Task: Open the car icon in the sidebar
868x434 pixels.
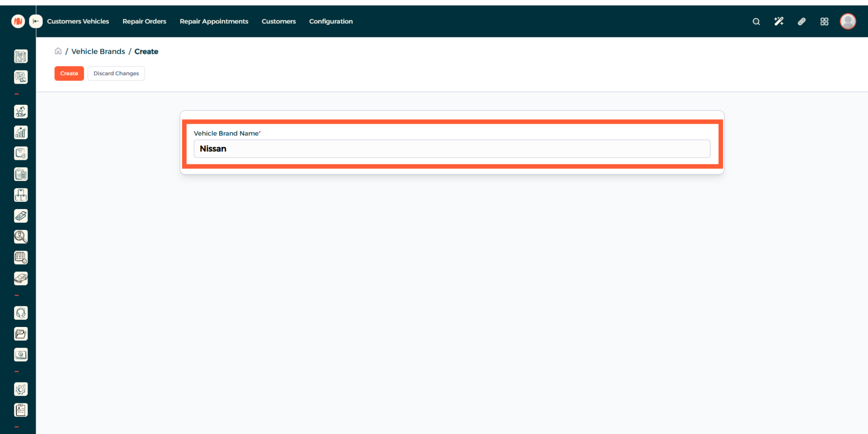Action: click(21, 279)
